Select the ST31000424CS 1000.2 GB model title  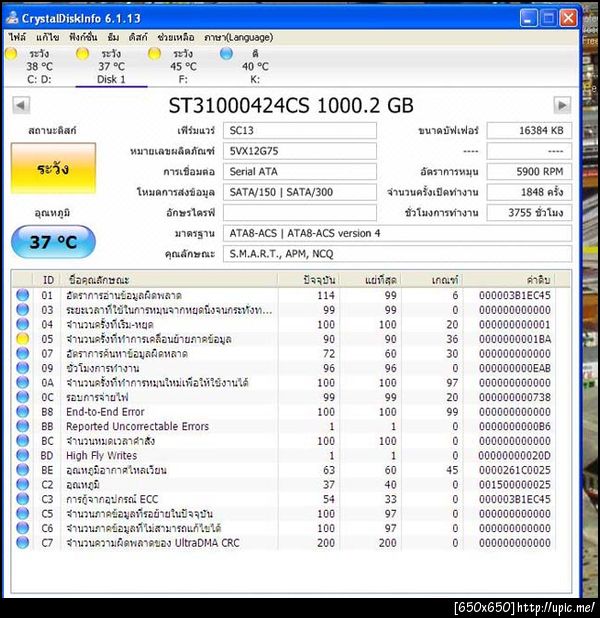point(291,105)
